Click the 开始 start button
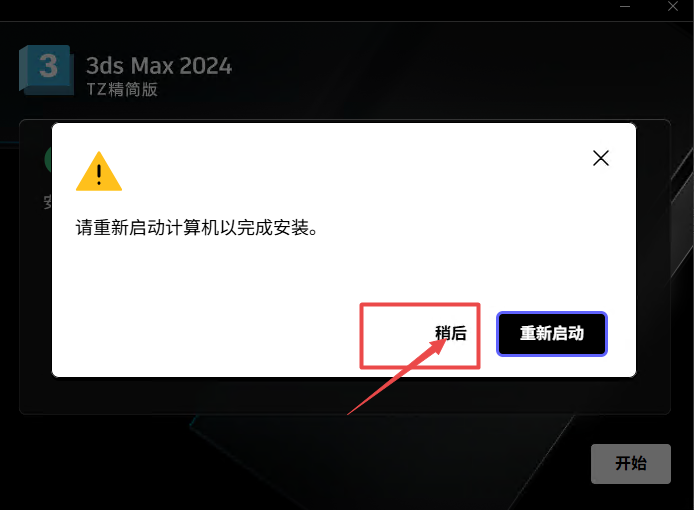The height and width of the screenshot is (510, 694). pyautogui.click(x=631, y=464)
